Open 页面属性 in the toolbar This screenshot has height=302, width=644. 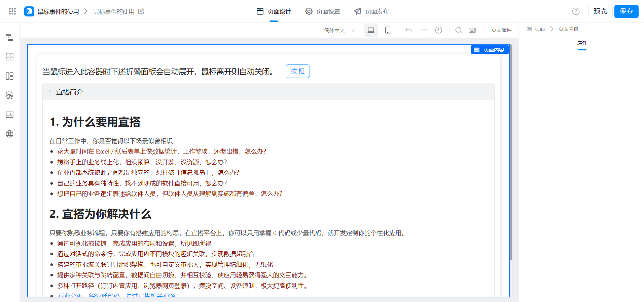tap(501, 30)
